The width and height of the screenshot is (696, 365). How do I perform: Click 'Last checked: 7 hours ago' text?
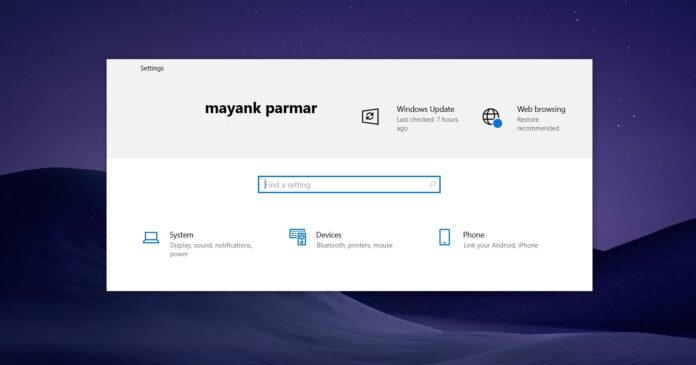point(427,124)
